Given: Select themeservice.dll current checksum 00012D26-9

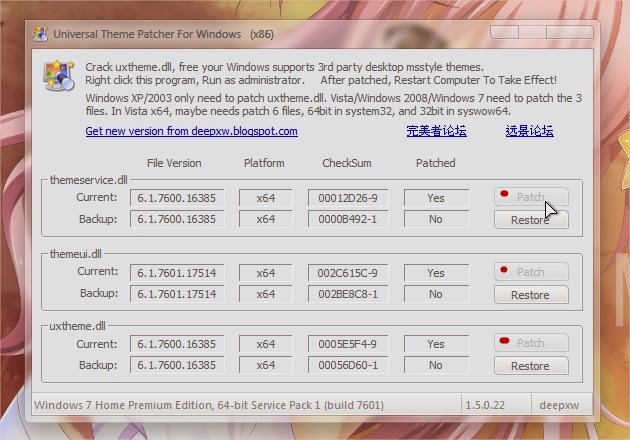Looking at the screenshot, I should [x=348, y=198].
